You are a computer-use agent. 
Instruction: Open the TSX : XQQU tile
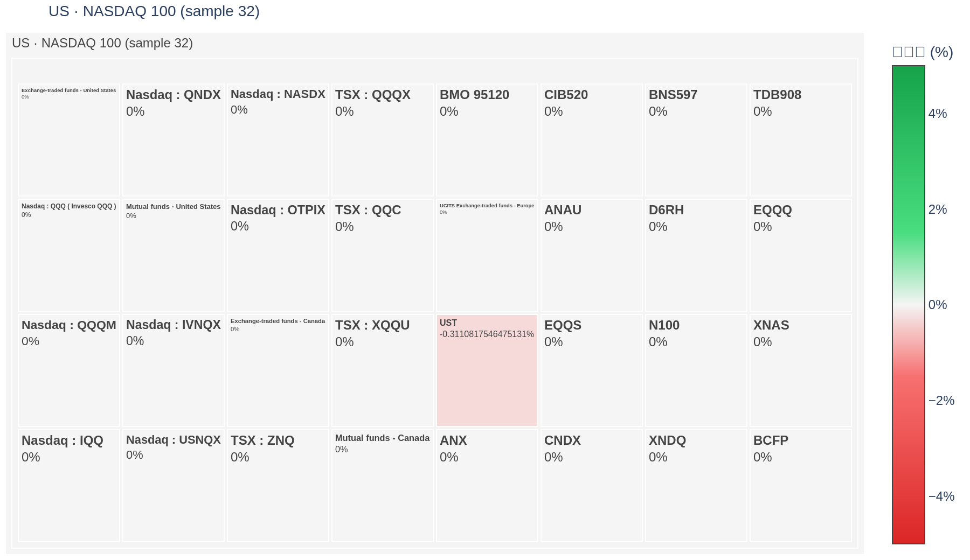coord(383,370)
